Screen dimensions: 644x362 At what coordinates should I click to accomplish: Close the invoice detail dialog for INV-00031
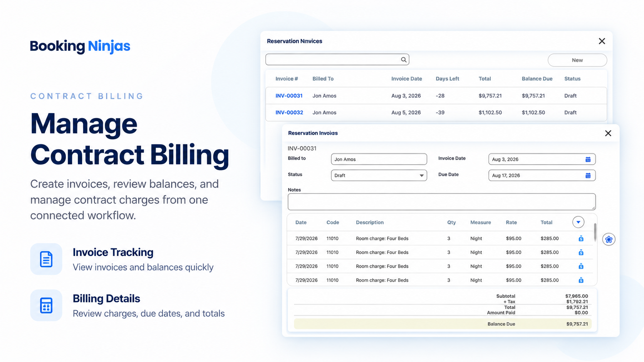coord(608,133)
